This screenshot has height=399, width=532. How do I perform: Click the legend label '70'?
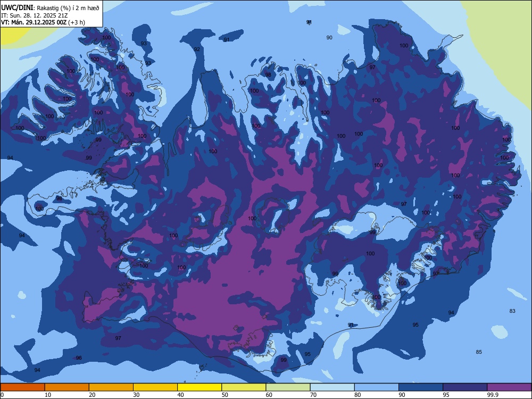[313, 395]
